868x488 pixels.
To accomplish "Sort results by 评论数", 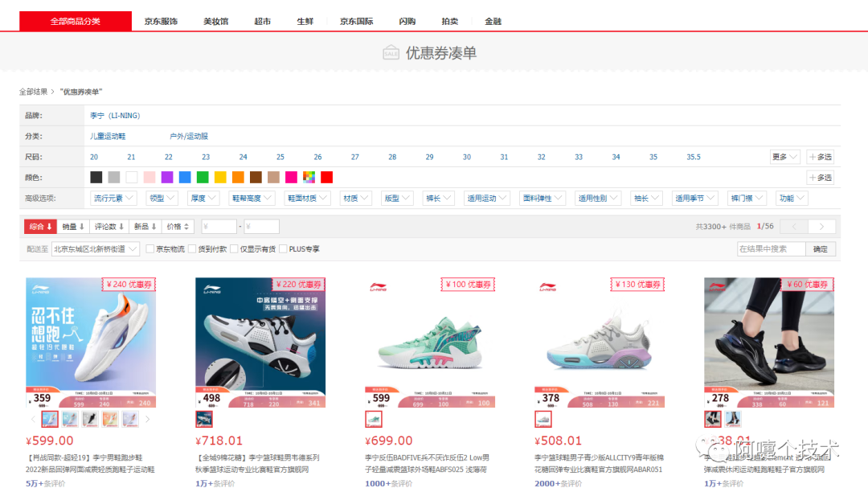I will (109, 227).
